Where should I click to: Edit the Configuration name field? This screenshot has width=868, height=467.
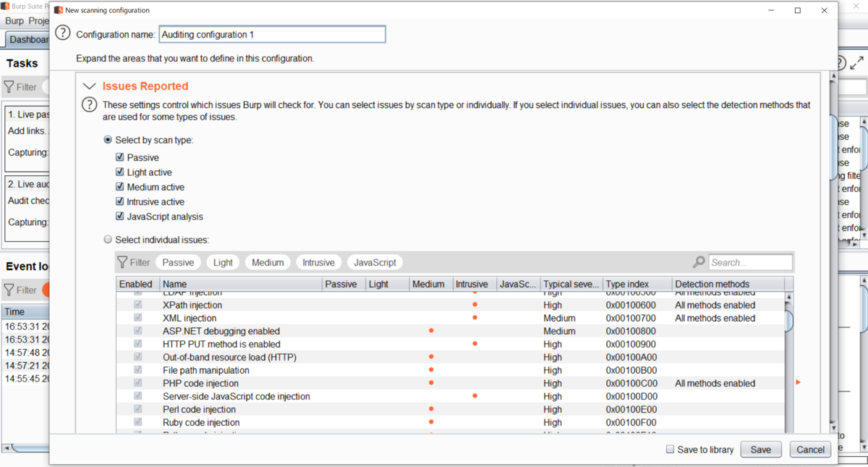tap(272, 34)
